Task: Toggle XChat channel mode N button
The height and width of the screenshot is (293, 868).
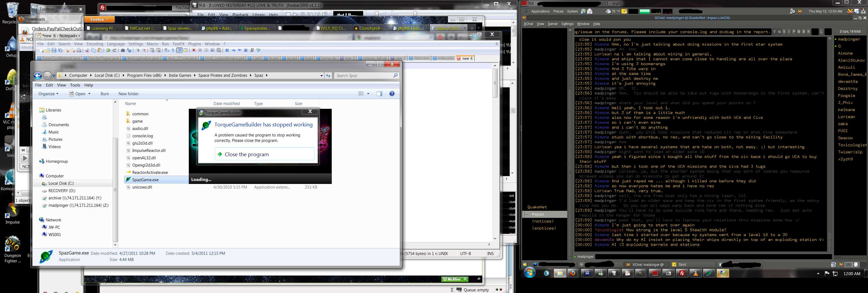Action: [x=779, y=32]
